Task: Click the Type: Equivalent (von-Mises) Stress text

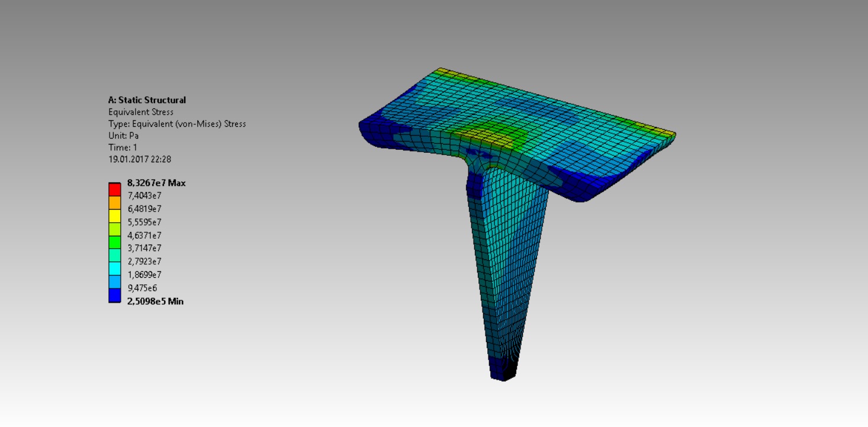Action: 178,124
